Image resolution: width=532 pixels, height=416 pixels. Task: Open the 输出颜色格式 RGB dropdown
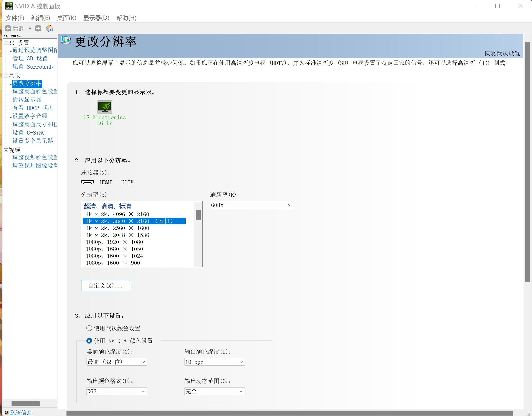pos(116,391)
